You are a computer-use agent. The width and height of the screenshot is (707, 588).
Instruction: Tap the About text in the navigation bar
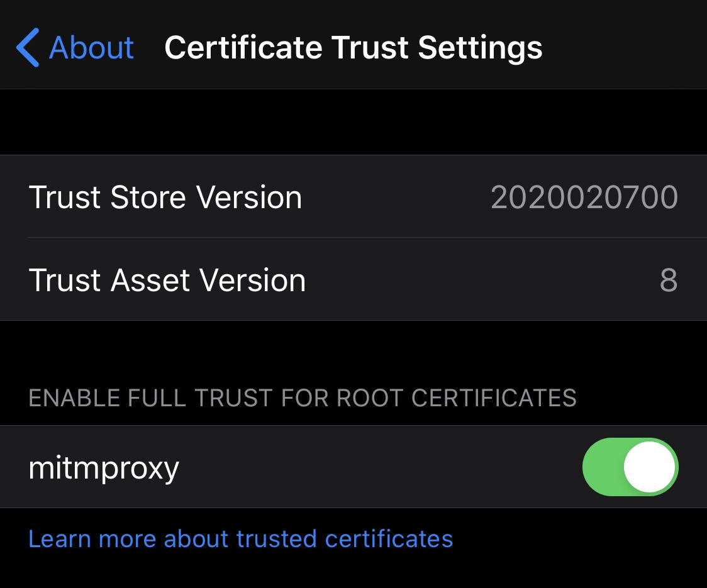coord(92,47)
